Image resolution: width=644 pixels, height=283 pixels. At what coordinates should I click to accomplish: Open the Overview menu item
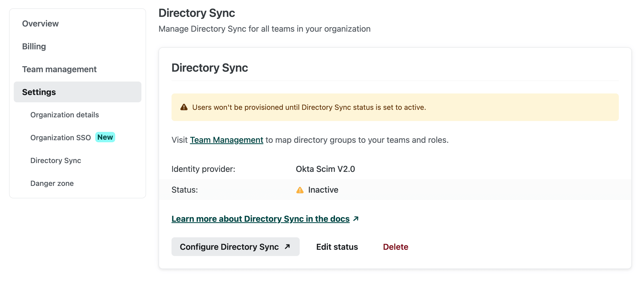(40, 24)
